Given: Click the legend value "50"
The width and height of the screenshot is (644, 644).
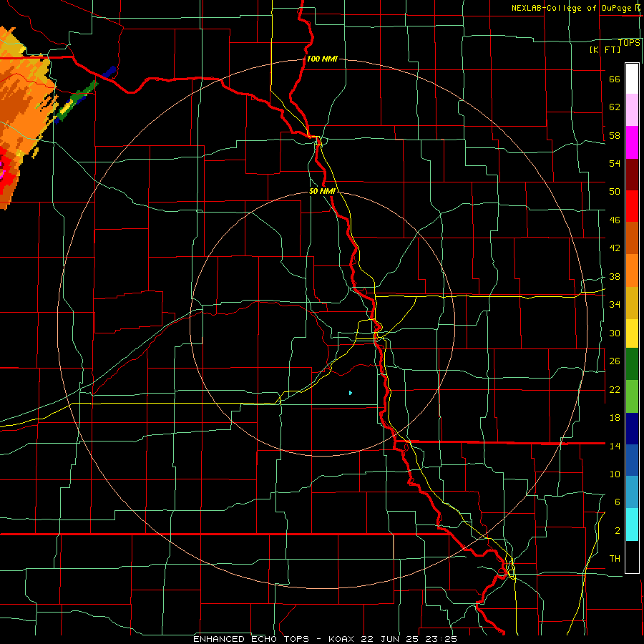Looking at the screenshot, I should tap(615, 192).
